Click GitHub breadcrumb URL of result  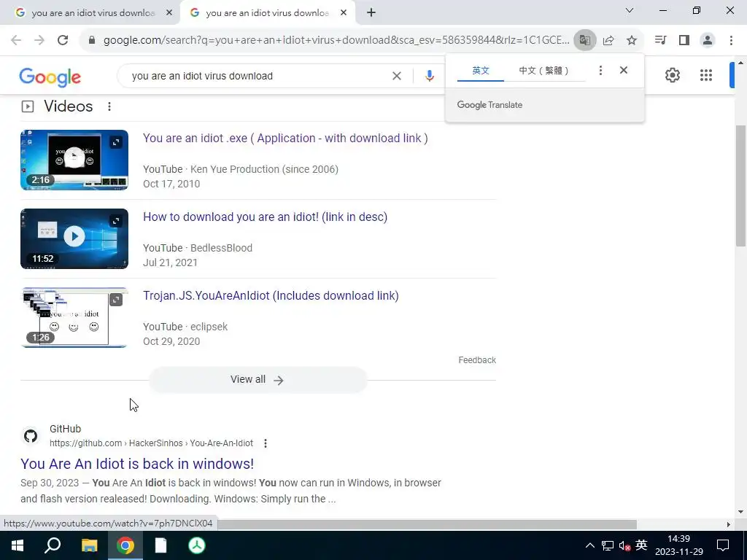click(x=151, y=443)
